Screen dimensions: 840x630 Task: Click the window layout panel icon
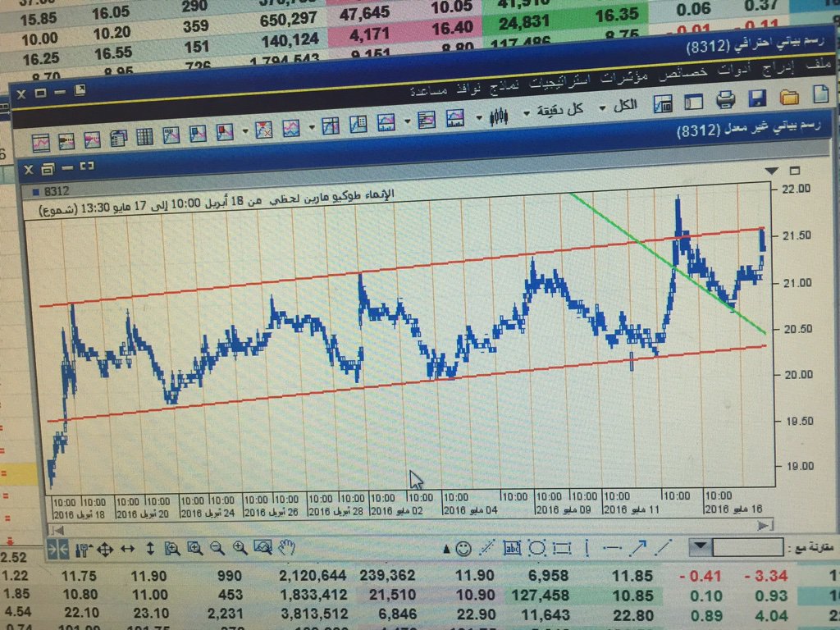point(694,102)
